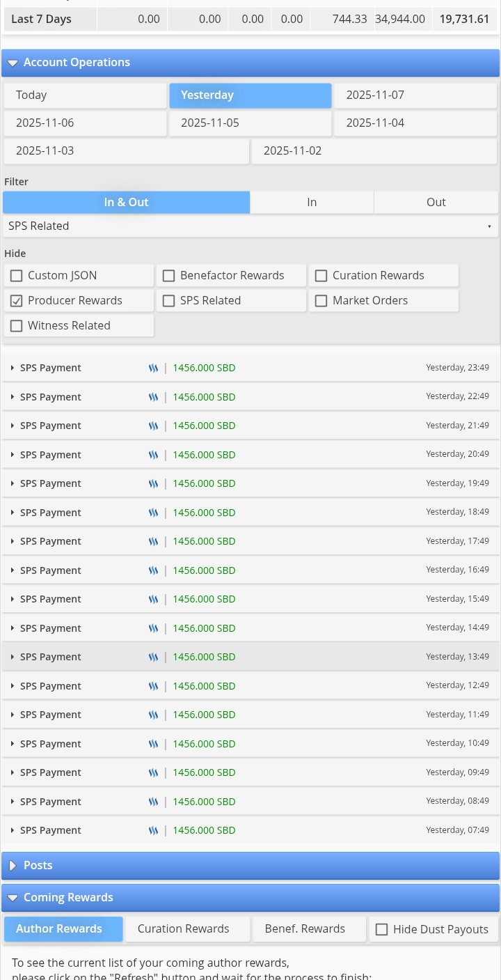Filter by In operations only

312,202
